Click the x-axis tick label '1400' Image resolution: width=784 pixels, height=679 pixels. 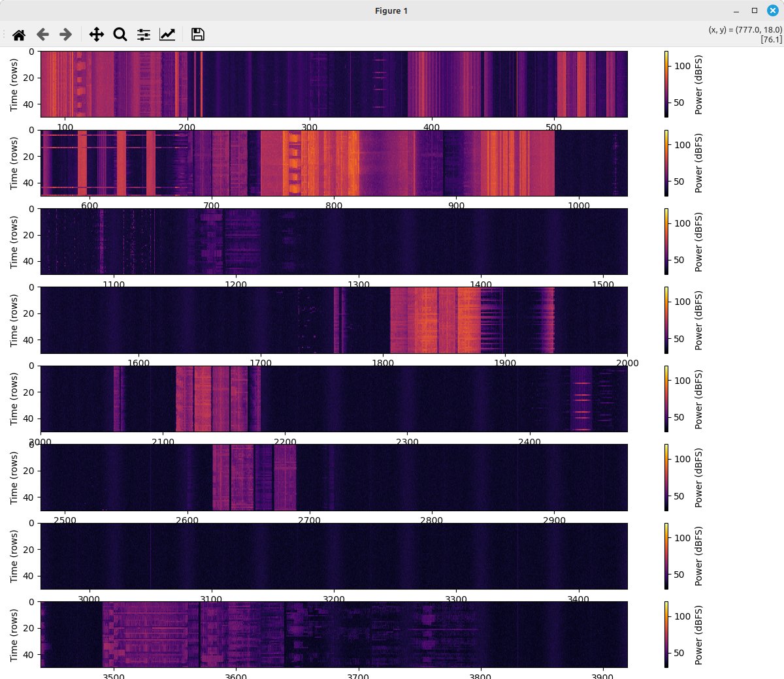point(481,285)
